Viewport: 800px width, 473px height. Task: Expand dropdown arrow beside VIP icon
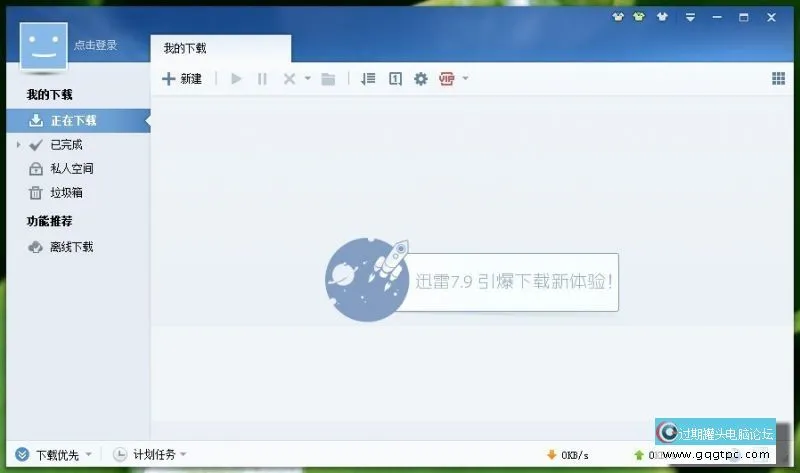tap(465, 79)
